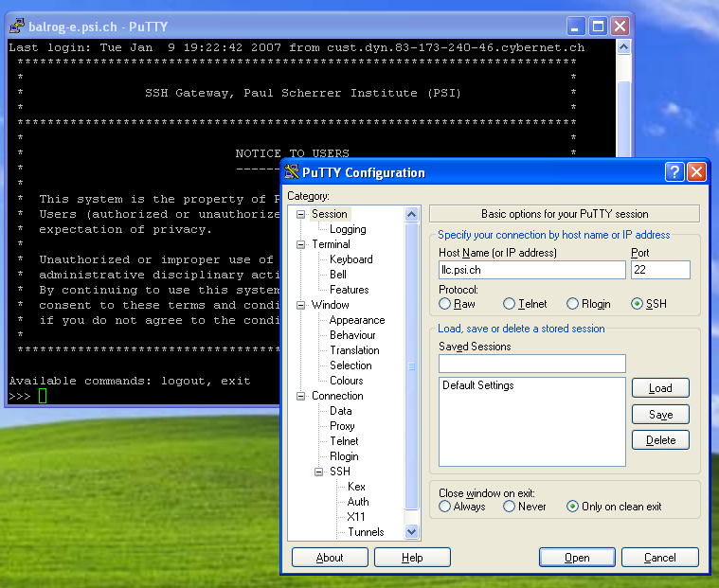The width and height of the screenshot is (719, 588).
Task: Close the balrog-e.psi.ch PuTTY terminal window
Action: point(620,27)
